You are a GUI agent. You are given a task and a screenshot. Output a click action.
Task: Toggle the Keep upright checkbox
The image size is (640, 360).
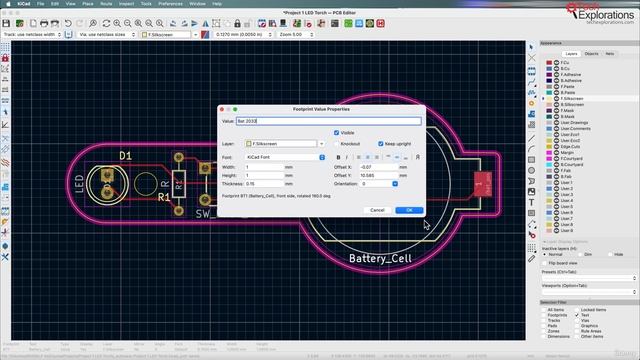click(x=381, y=144)
